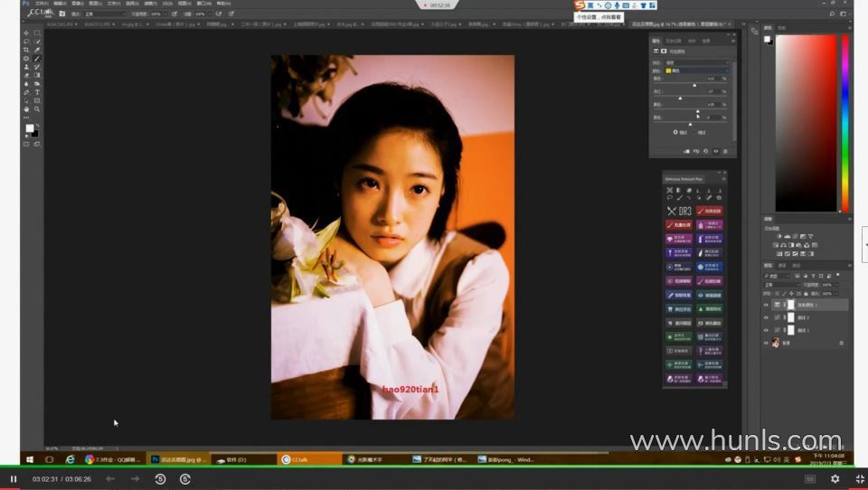The image size is (868, 490).
Task: Select the Brush tool
Action: 37,58
